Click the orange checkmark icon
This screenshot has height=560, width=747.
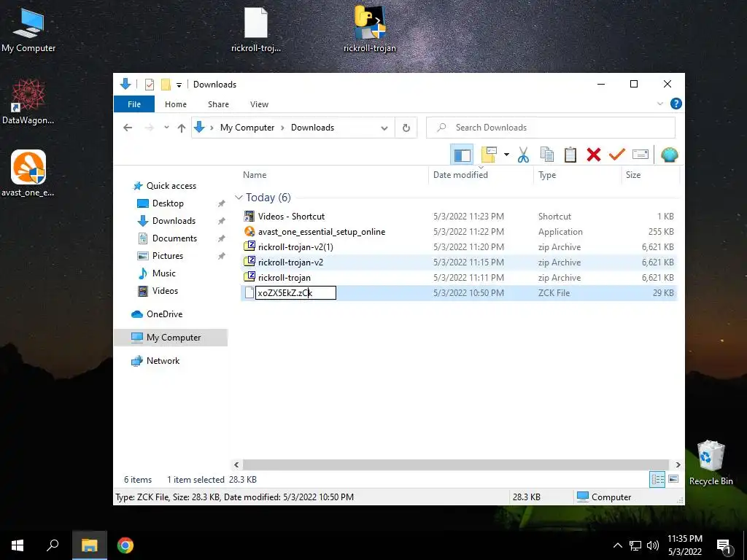click(x=617, y=155)
